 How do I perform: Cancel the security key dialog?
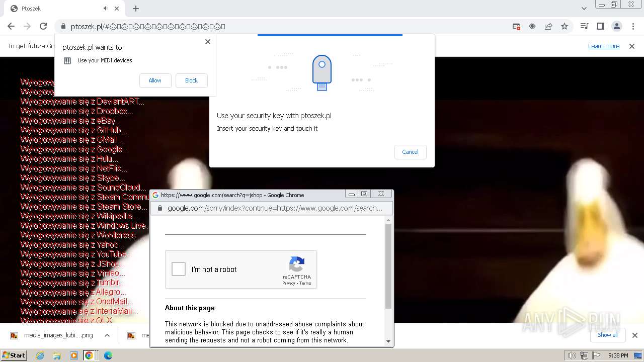[410, 152]
